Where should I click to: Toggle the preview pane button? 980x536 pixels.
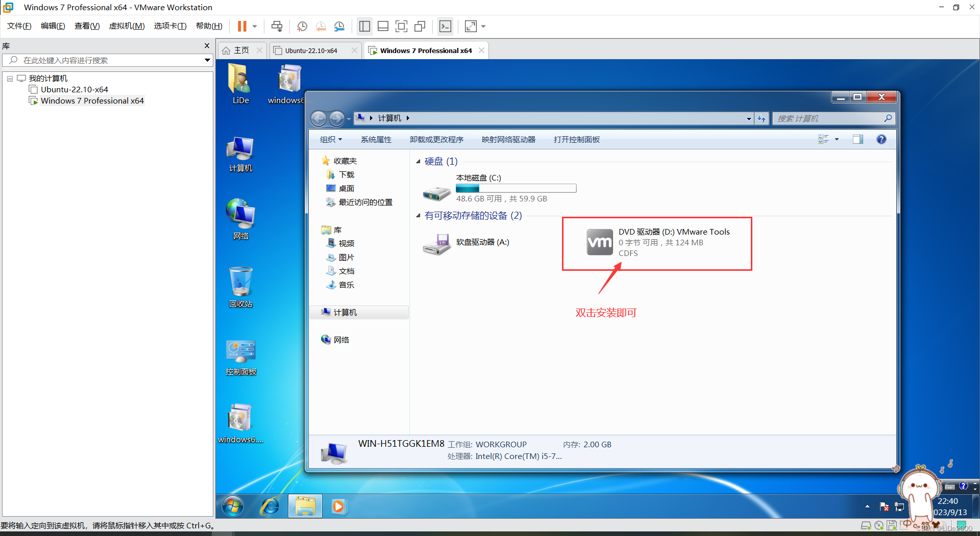(x=858, y=139)
